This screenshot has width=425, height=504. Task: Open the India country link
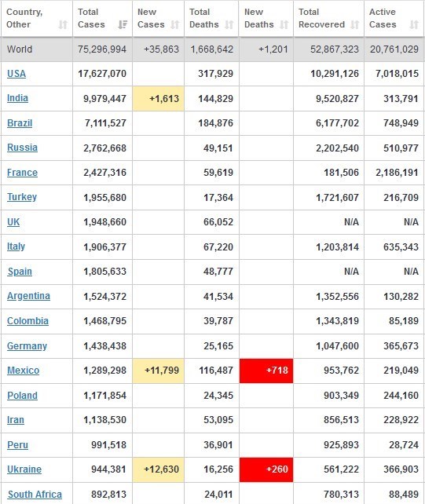click(17, 98)
